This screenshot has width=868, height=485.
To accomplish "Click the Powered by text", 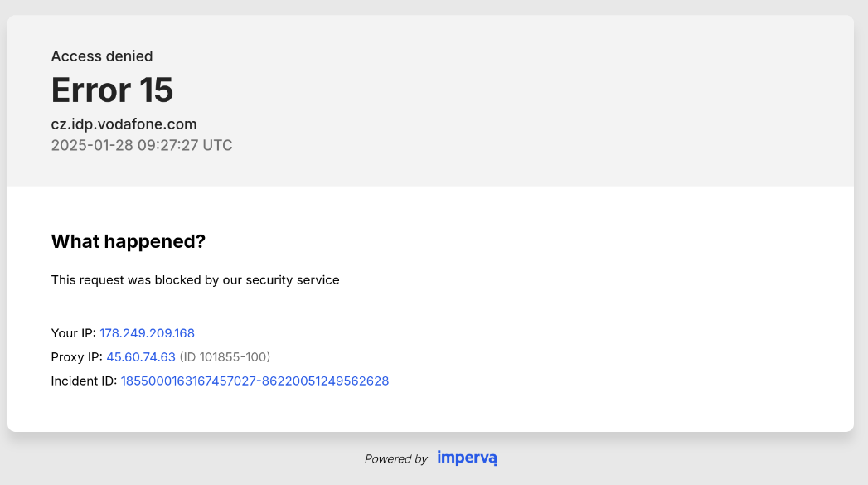I will (395, 459).
